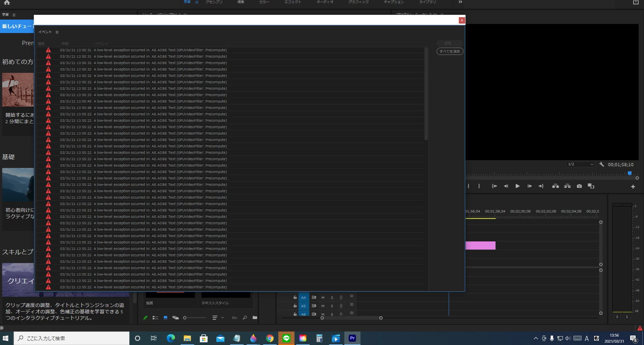644x345 pixels.
Task: Switch project panel to List view
Action: (x=155, y=318)
